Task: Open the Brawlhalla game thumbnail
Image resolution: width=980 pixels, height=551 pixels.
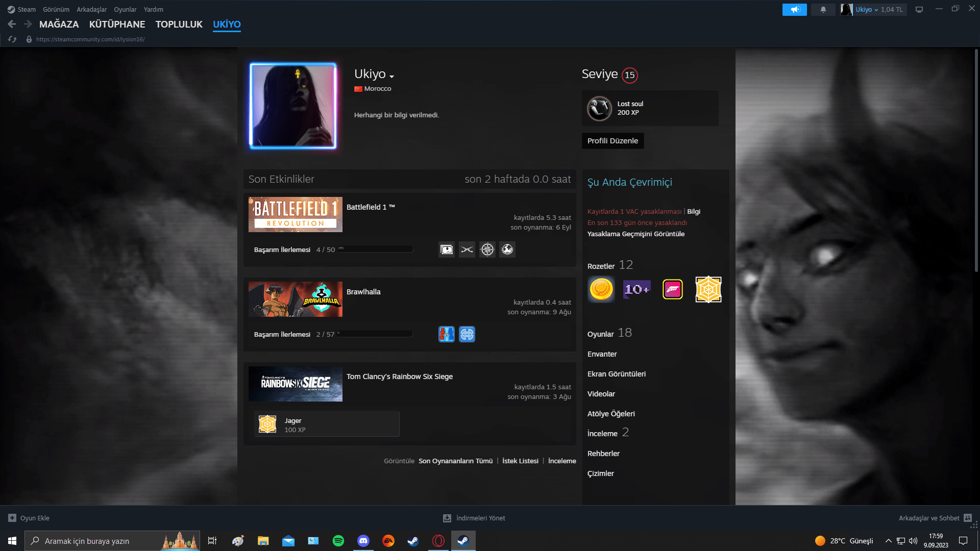Action: [296, 299]
